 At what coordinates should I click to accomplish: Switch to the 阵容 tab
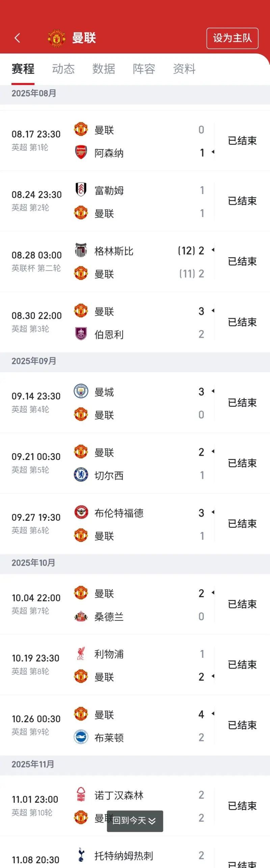[x=144, y=69]
